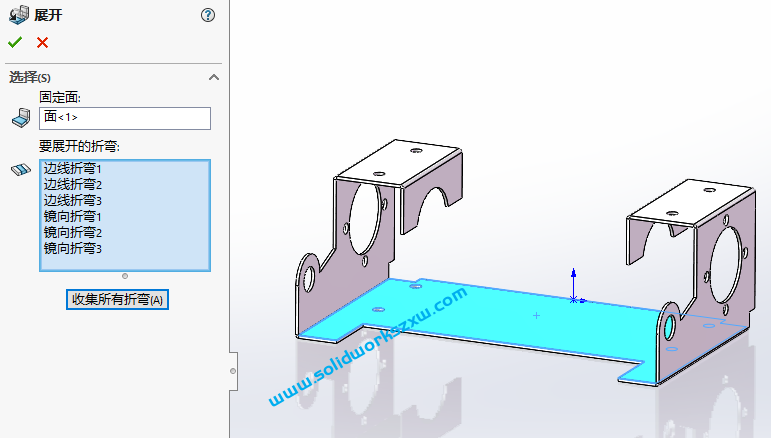Open help for the Unfold feature
Image resolution: width=771 pixels, height=438 pixels.
pos(208,15)
